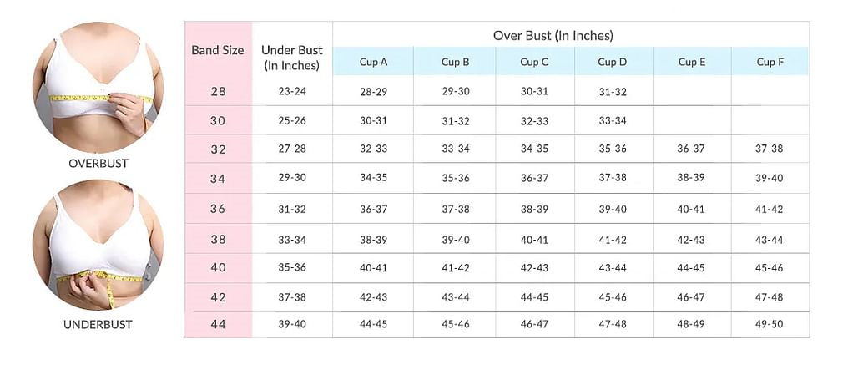Select the Band Size column header
868x390 pixels.
[218, 50]
